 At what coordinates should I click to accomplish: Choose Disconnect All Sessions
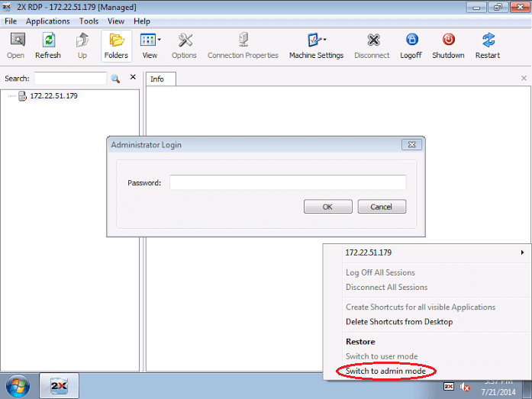[x=386, y=287]
